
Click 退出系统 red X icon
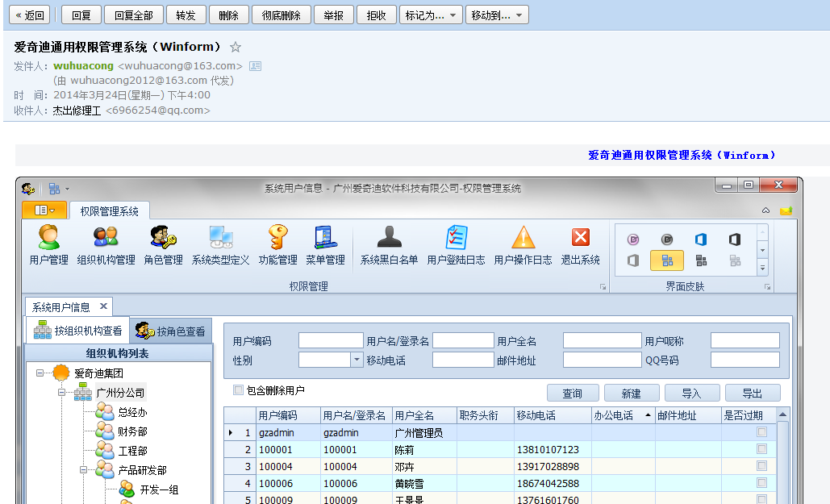click(581, 236)
